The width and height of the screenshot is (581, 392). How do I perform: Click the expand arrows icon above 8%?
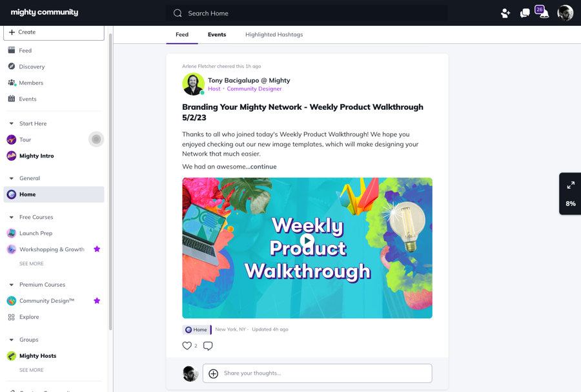[571, 185]
